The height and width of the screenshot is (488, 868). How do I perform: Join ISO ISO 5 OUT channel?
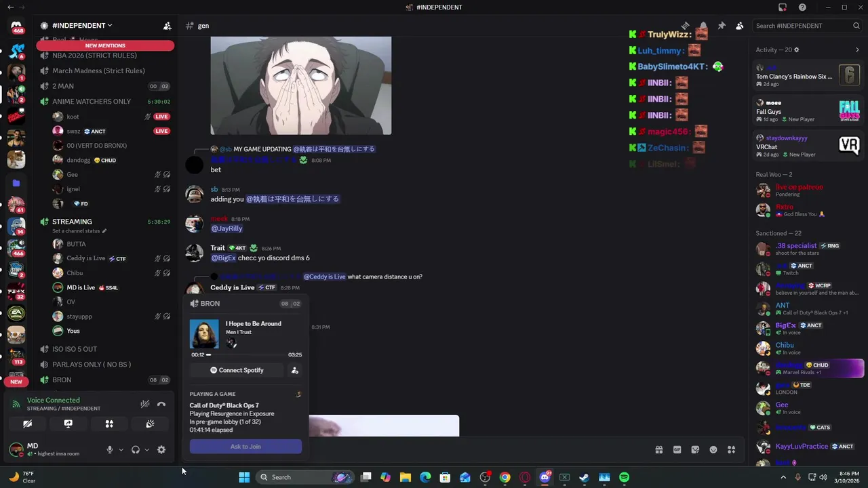pos(105,349)
